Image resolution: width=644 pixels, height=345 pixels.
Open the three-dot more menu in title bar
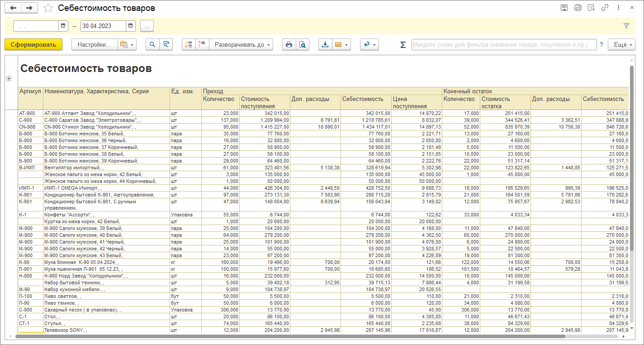[618, 8]
